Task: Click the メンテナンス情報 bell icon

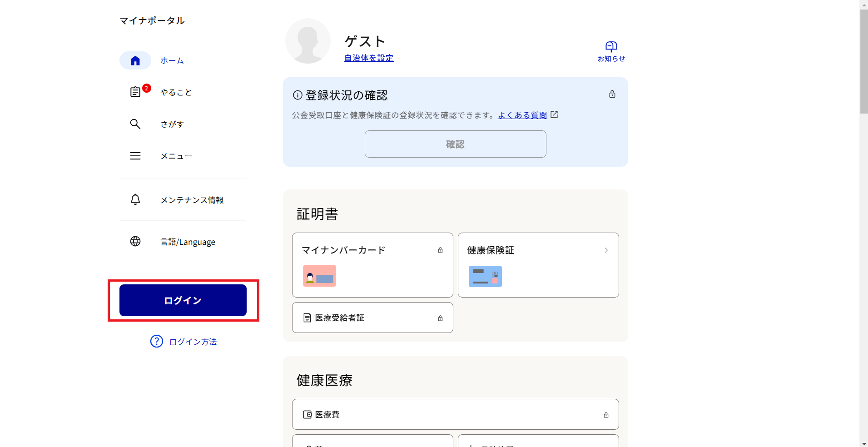Action: pyautogui.click(x=135, y=199)
